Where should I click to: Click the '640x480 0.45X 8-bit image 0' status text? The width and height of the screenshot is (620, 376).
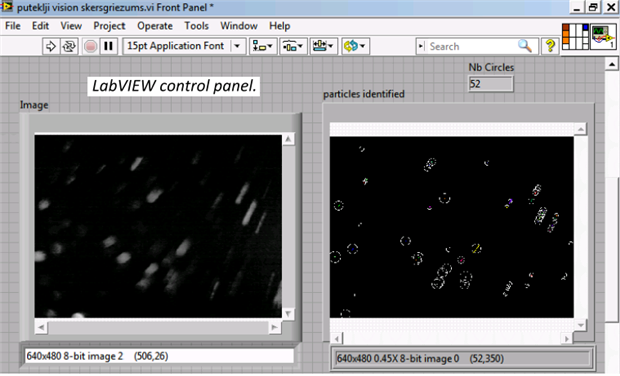[398, 359]
